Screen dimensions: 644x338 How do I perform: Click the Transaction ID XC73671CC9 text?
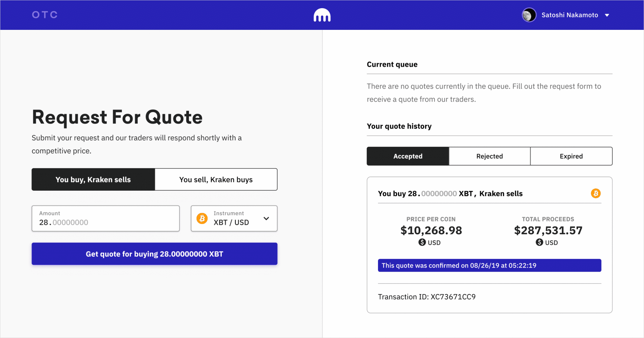427,297
